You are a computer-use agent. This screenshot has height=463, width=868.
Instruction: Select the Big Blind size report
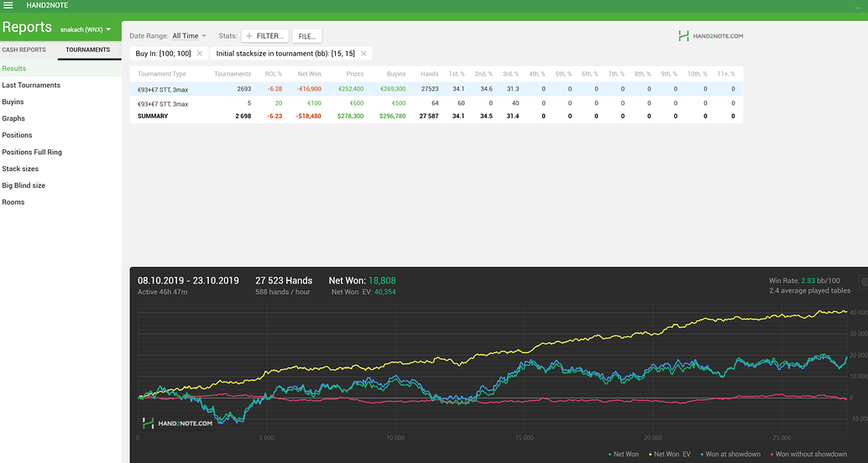(24, 185)
